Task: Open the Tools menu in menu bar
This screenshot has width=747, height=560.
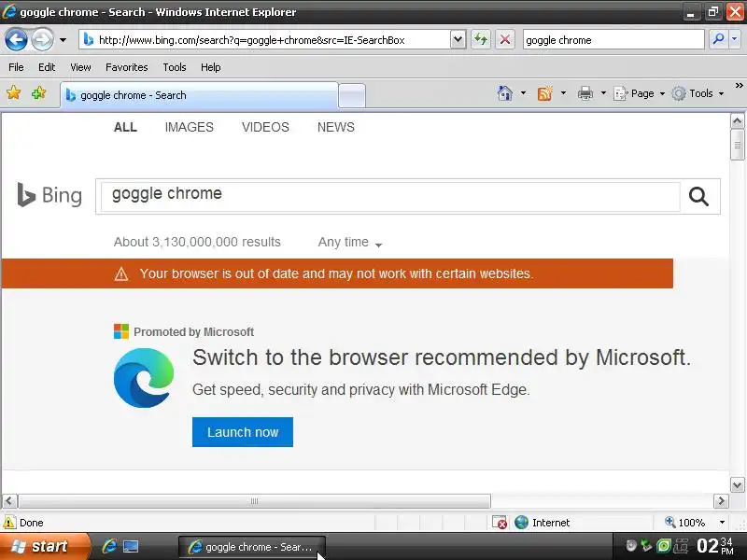Action: [175, 67]
